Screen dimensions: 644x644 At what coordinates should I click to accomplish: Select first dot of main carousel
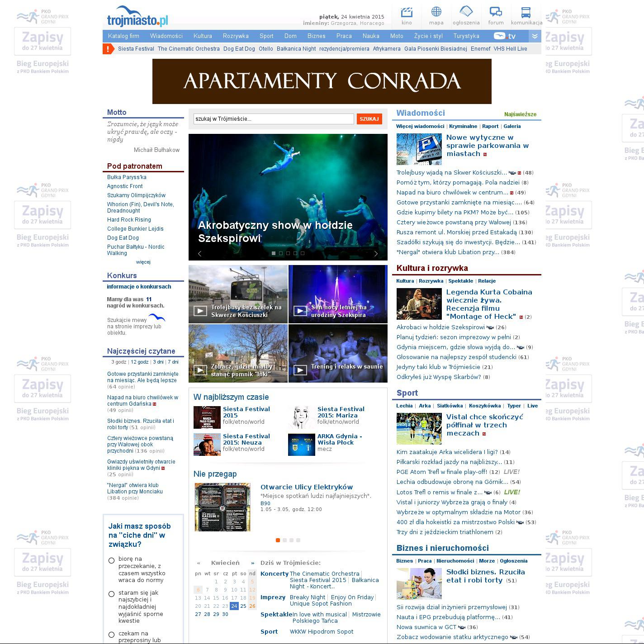274,253
